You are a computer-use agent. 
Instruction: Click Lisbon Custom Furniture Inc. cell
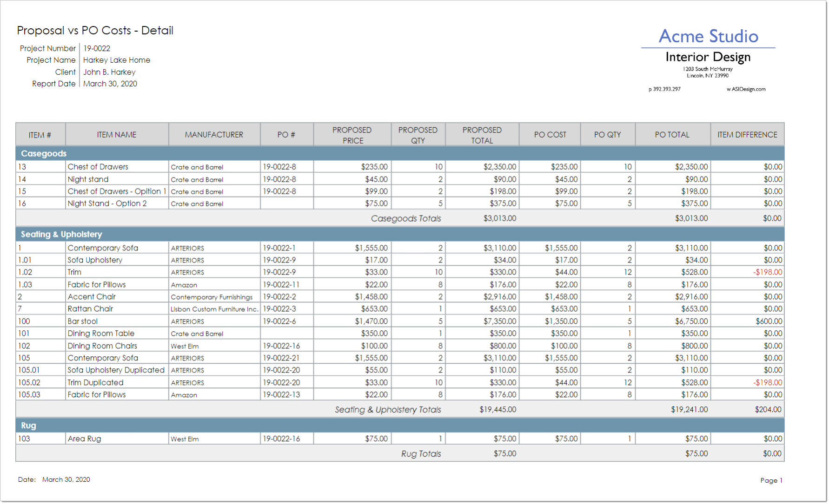tap(214, 309)
